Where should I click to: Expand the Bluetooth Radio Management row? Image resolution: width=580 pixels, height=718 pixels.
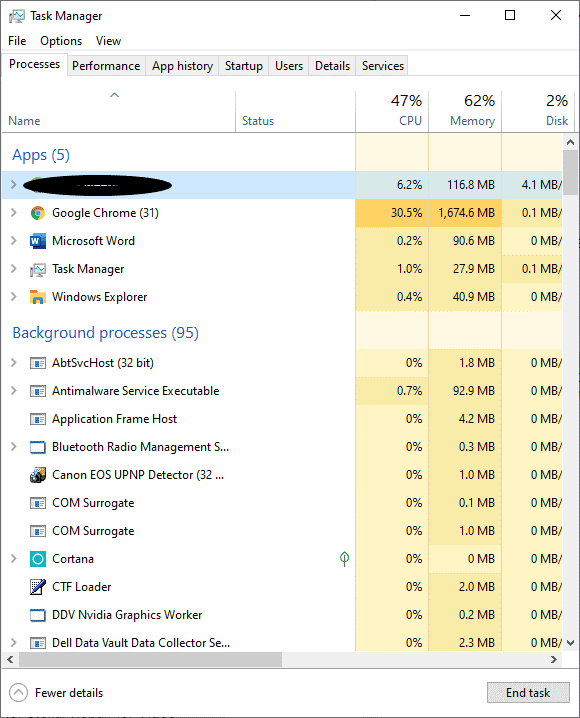click(x=14, y=446)
